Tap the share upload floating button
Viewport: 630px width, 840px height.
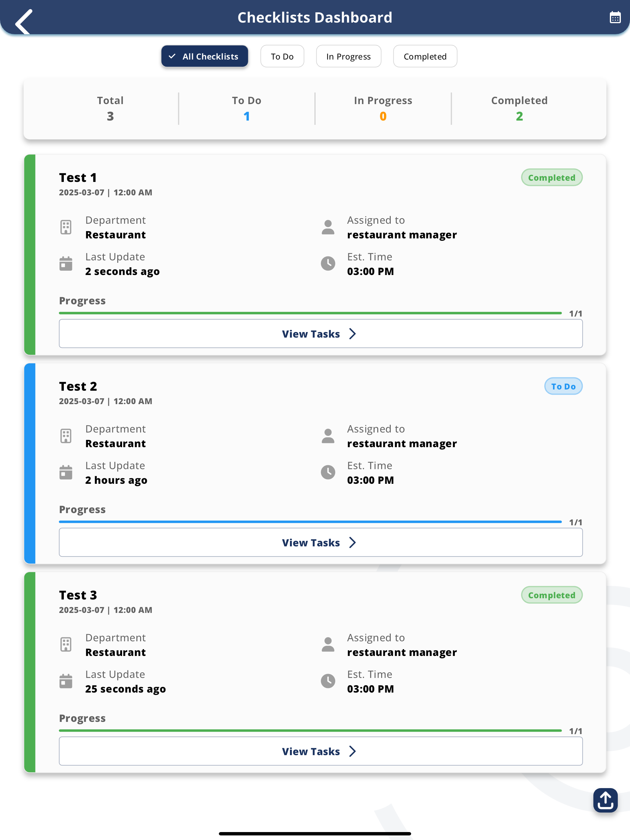click(605, 800)
